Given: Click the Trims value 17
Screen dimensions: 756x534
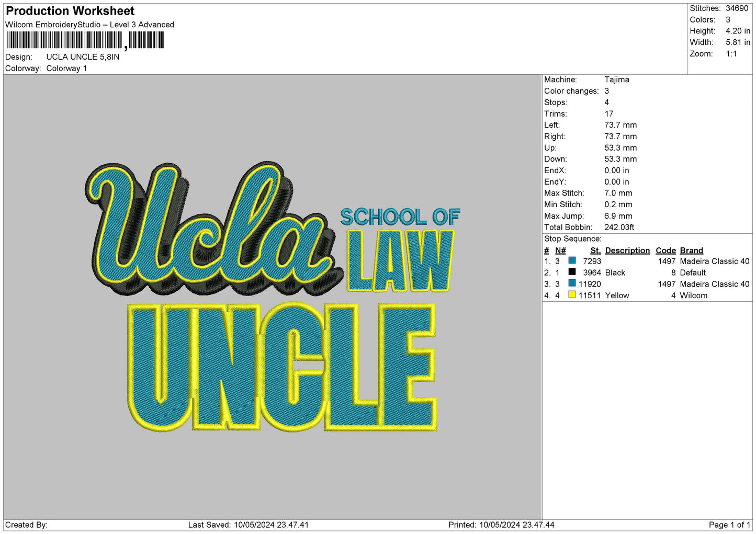Looking at the screenshot, I should coord(609,113).
